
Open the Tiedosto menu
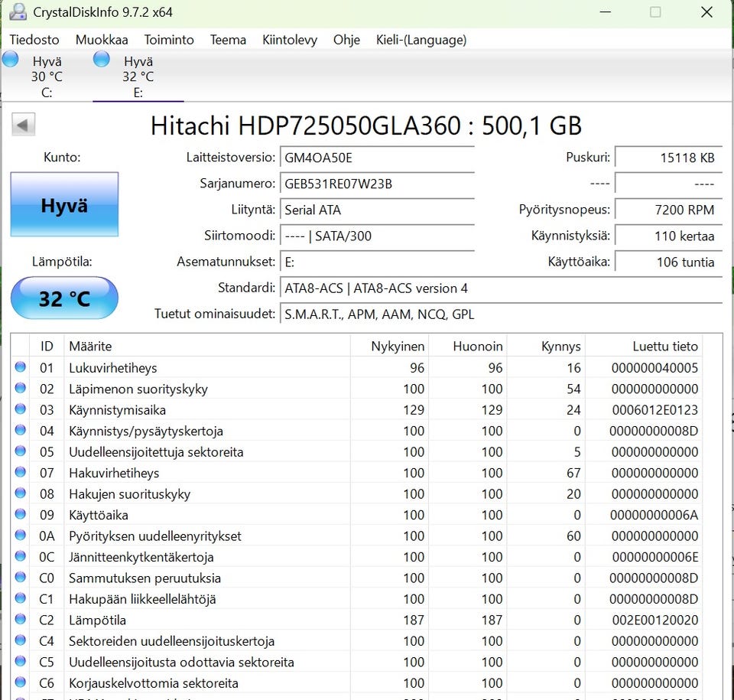[34, 40]
